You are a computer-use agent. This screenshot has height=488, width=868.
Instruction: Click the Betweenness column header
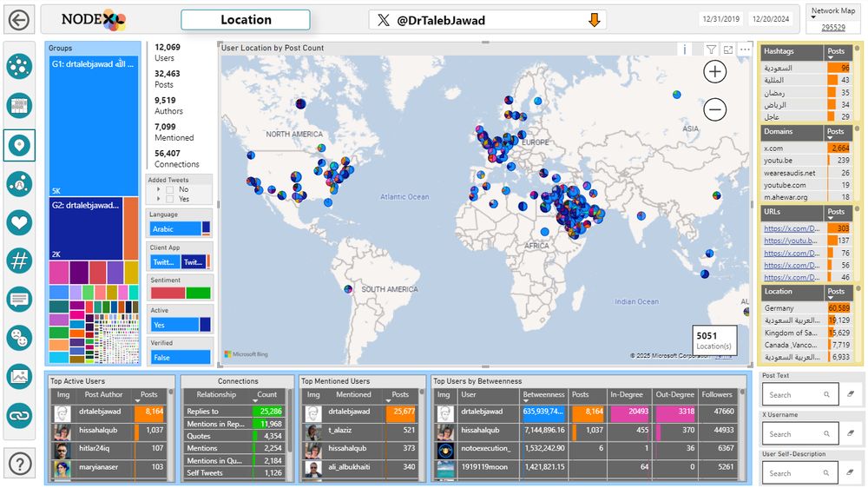pyautogui.click(x=543, y=394)
